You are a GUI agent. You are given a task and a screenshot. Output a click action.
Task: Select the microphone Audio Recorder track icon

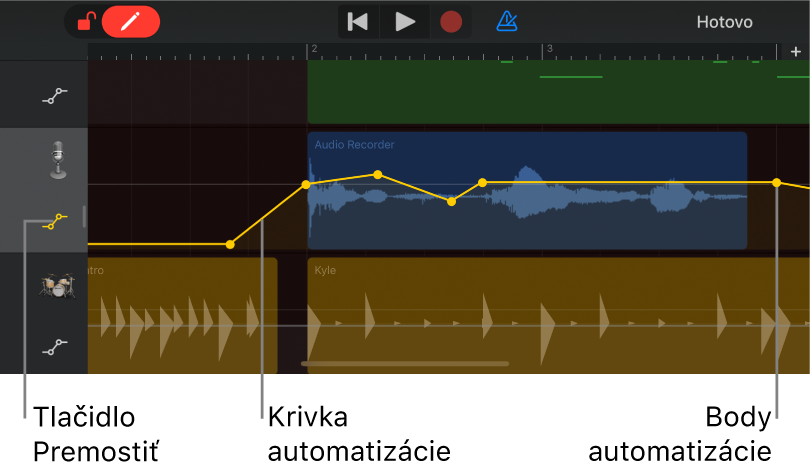(x=58, y=160)
